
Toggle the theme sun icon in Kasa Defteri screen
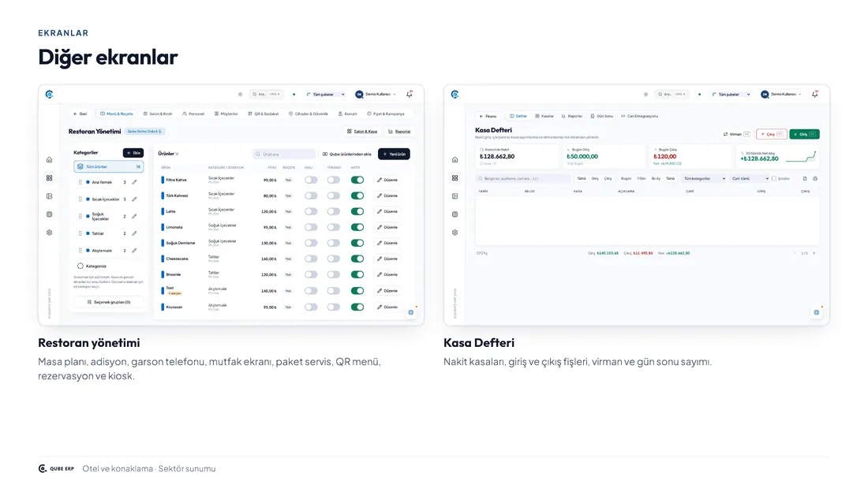645,94
